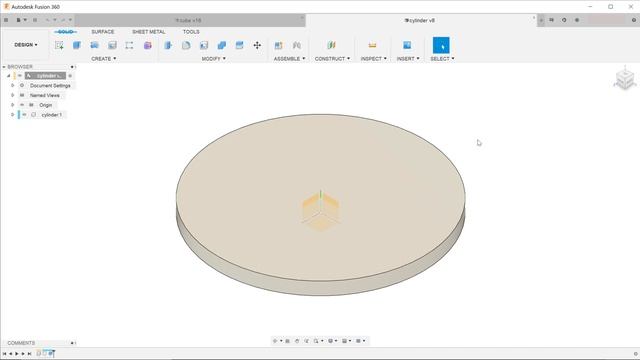The height and width of the screenshot is (360, 640).
Task: Open the job status clock icon
Action: [x=564, y=20]
